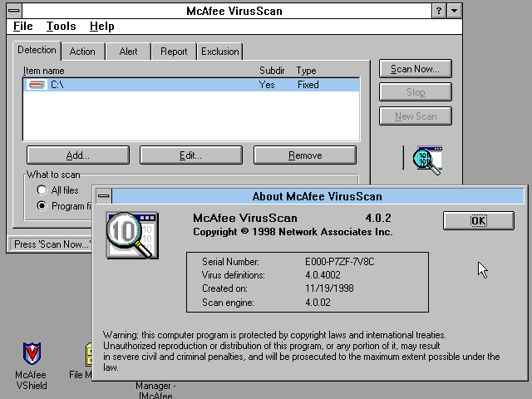Click the down-arrow minimize button in title bar

tap(455, 11)
